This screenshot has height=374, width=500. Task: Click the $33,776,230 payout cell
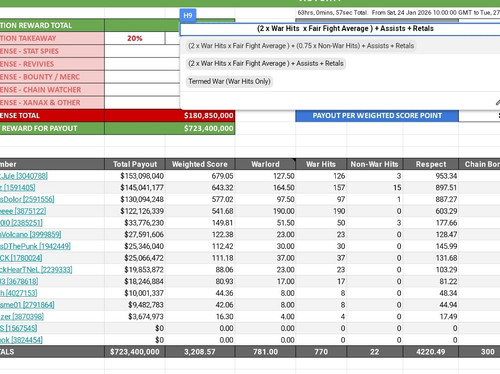pyautogui.click(x=135, y=223)
